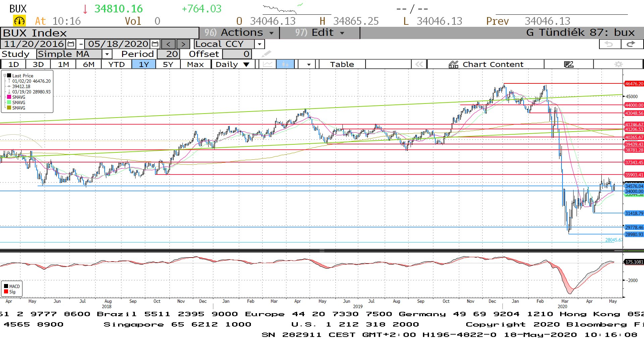Open chart settings gear icon
Image resolution: width=644 pixels, height=348 pixels.
click(x=619, y=64)
